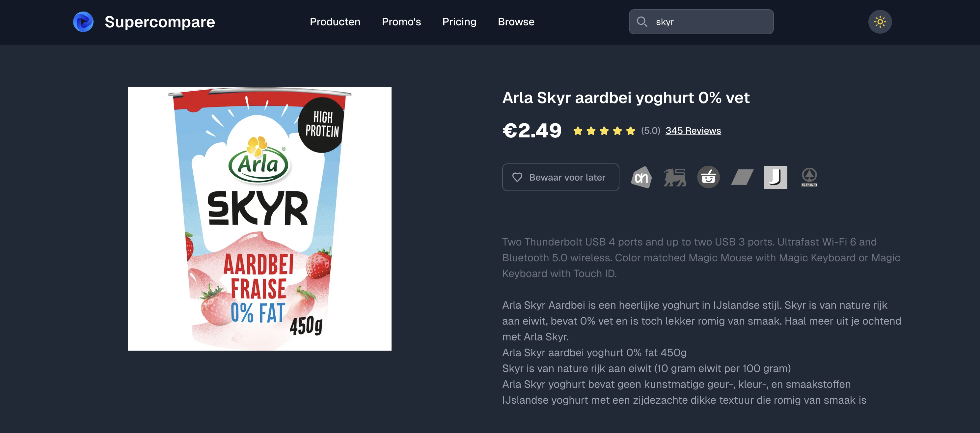Focus the search field containing skyr
The width and height of the screenshot is (980, 433).
(701, 22)
